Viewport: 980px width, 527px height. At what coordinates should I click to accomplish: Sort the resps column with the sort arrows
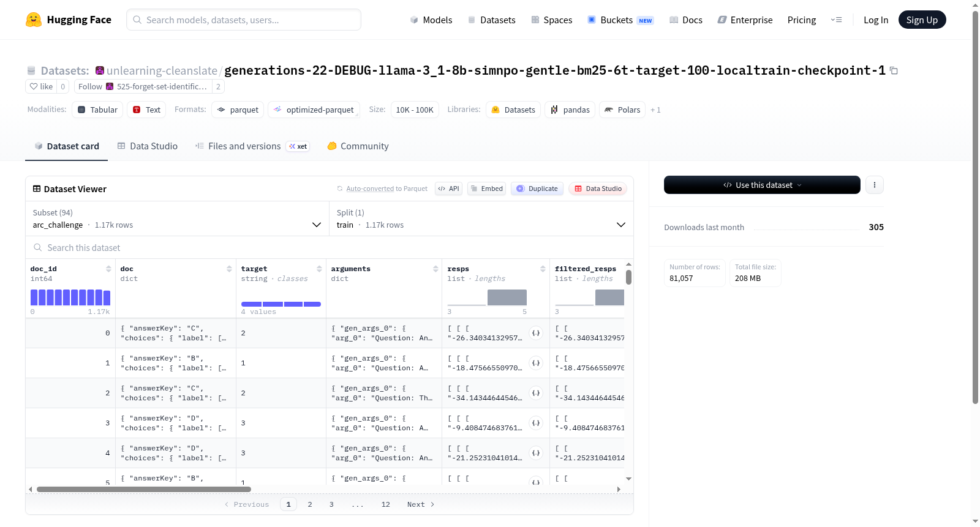(543, 269)
